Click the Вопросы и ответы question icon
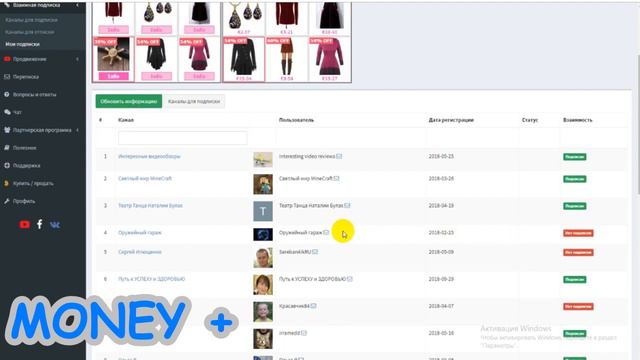Screen dimensions: 640x360 (7, 94)
